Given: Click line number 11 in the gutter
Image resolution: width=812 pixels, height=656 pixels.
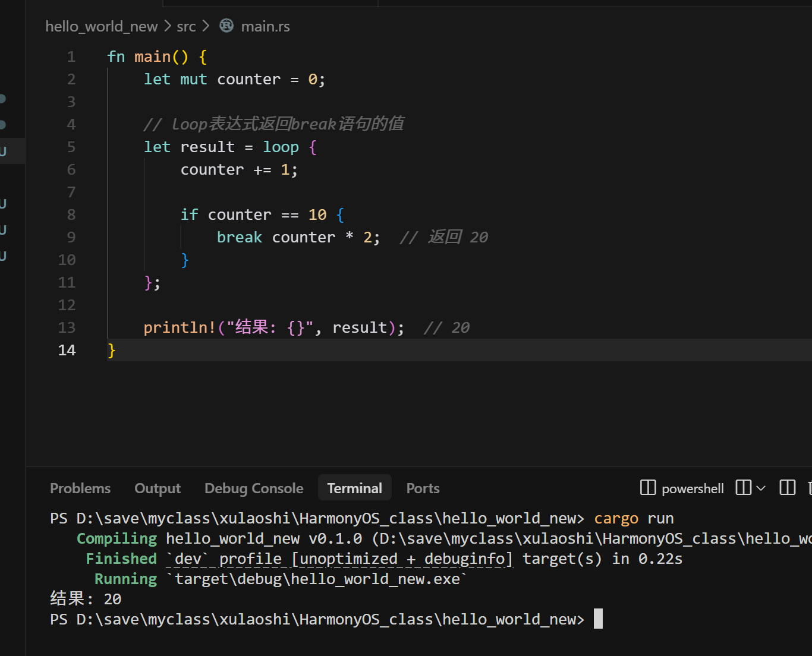Looking at the screenshot, I should (67, 283).
